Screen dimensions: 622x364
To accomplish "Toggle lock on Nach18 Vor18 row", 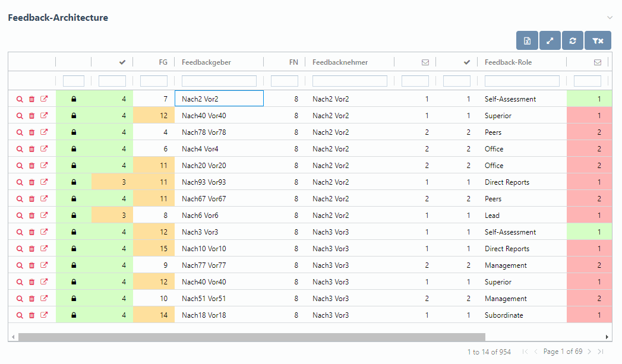I will (x=74, y=315).
